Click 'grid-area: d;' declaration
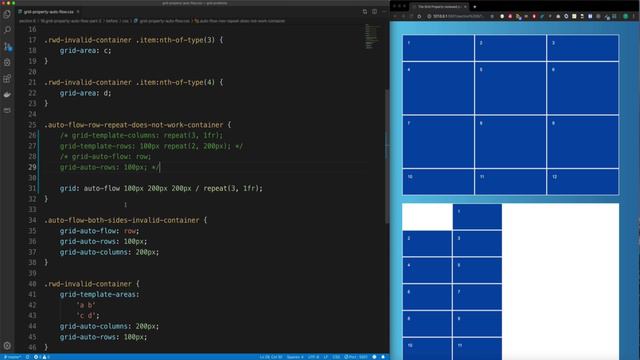The image size is (640, 360). pos(85,93)
